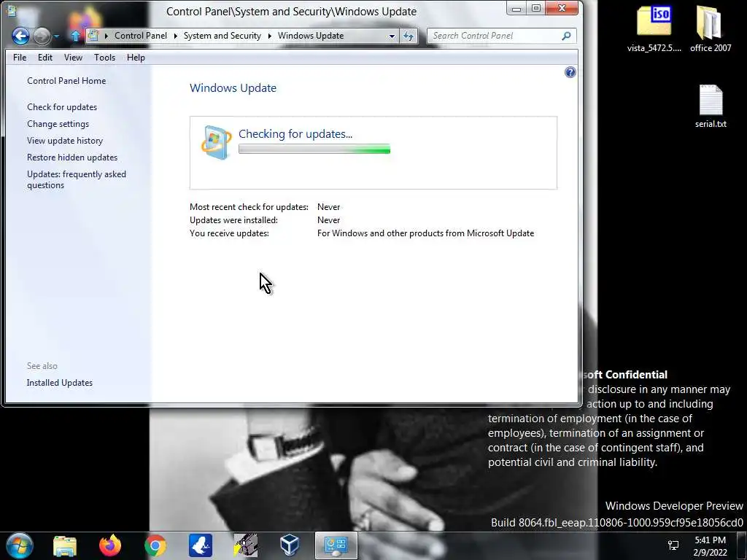This screenshot has width=747, height=560.
Task: Select Windows Update breadcrumb
Action: (x=311, y=36)
